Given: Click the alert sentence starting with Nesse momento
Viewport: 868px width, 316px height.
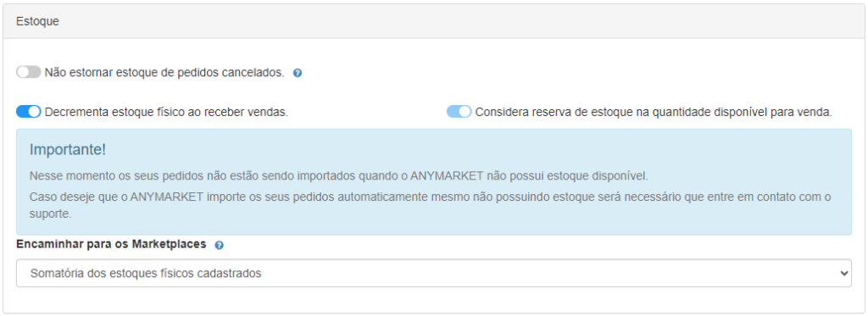Looking at the screenshot, I should pos(338,176).
